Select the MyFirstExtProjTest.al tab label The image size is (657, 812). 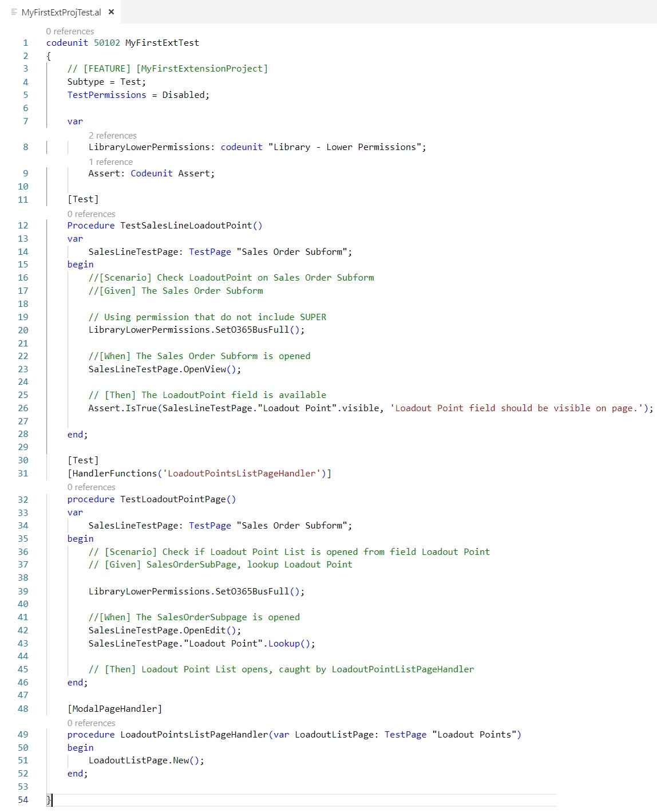[x=61, y=12]
